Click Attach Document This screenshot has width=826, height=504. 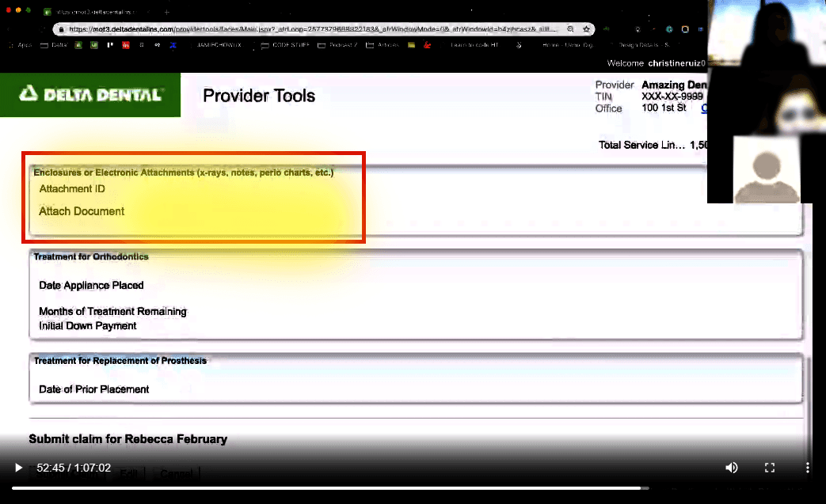(x=82, y=211)
